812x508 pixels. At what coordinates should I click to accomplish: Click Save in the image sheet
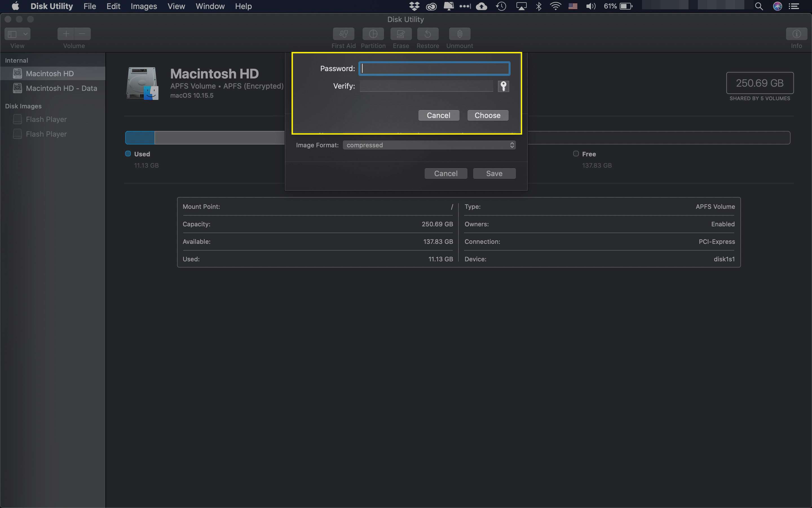tap(494, 173)
